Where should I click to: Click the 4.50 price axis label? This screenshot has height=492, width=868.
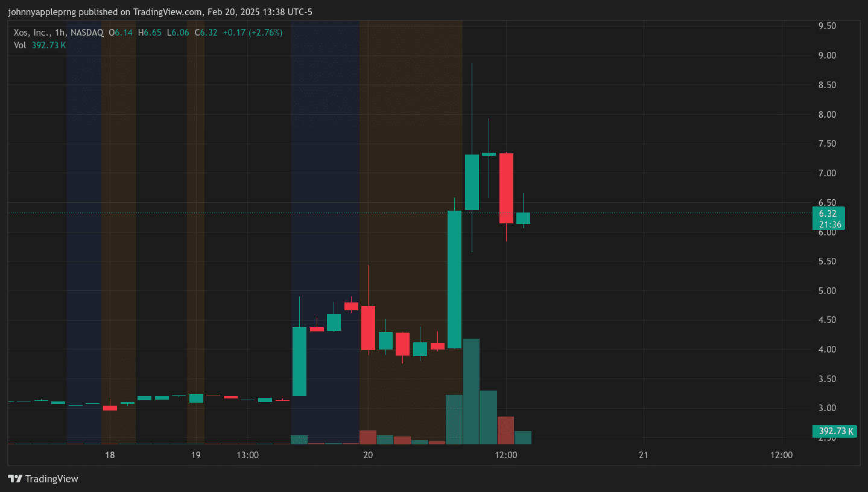point(827,320)
